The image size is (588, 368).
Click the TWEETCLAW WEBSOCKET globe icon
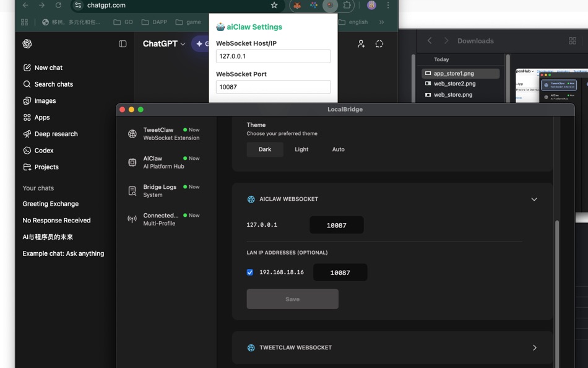pos(251,348)
